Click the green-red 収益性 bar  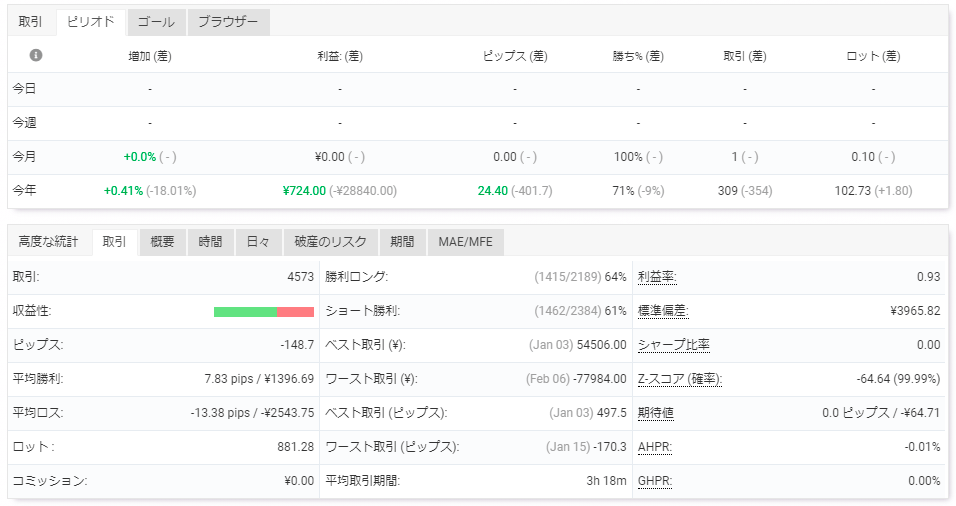pyautogui.click(x=264, y=312)
